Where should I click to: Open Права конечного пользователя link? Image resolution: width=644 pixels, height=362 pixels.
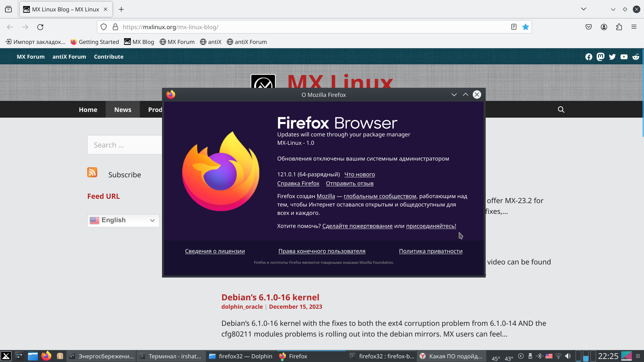[x=322, y=251]
